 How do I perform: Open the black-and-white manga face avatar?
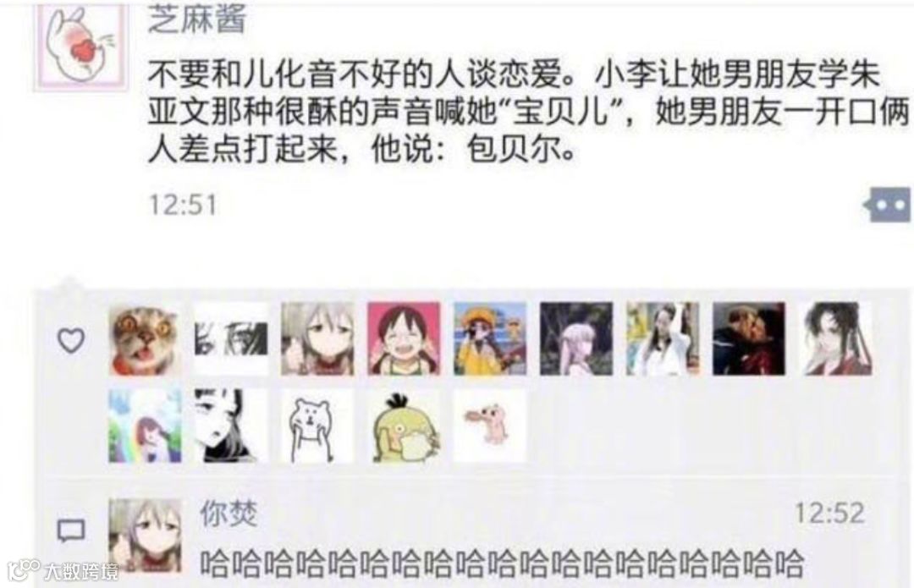coord(231,426)
